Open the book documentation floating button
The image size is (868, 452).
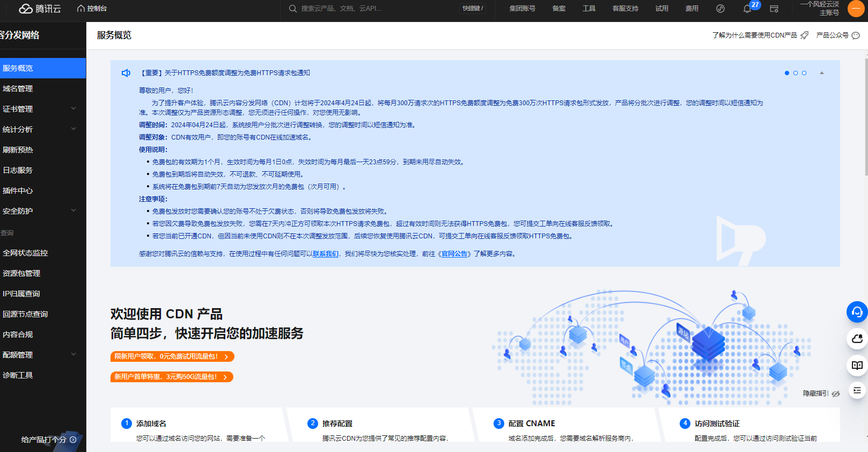click(857, 366)
